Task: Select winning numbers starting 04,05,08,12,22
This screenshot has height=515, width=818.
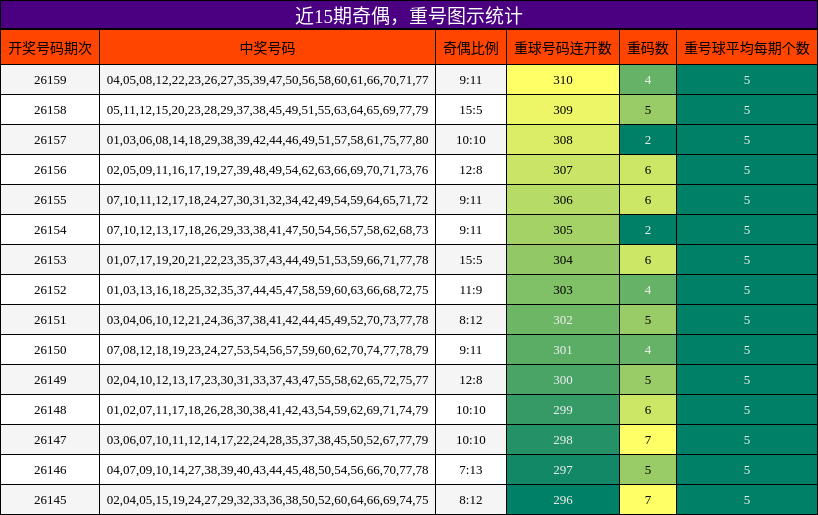Action: pos(268,80)
